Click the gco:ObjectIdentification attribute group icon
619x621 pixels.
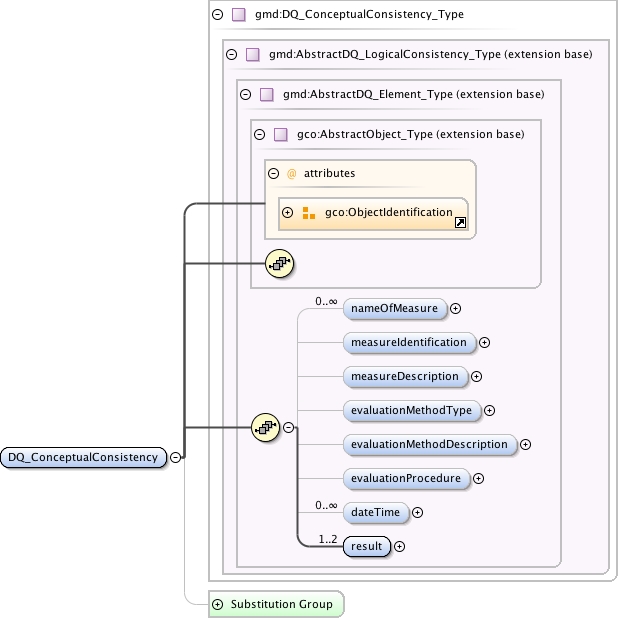(309, 213)
